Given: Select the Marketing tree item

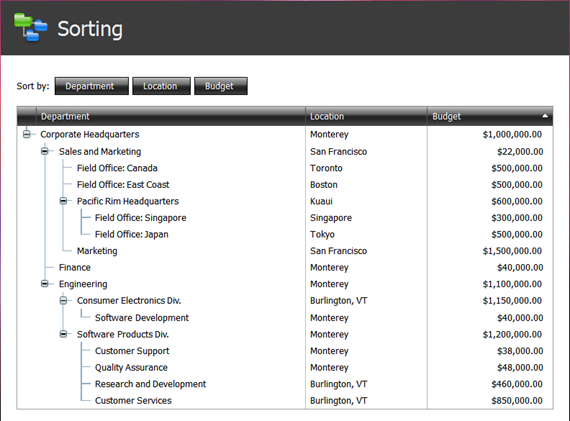Looking at the screenshot, I should [x=97, y=251].
